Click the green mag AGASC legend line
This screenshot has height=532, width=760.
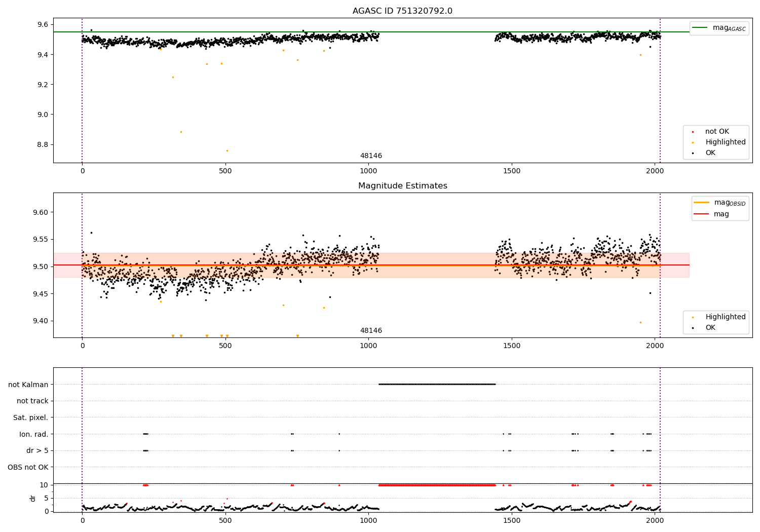701,28
